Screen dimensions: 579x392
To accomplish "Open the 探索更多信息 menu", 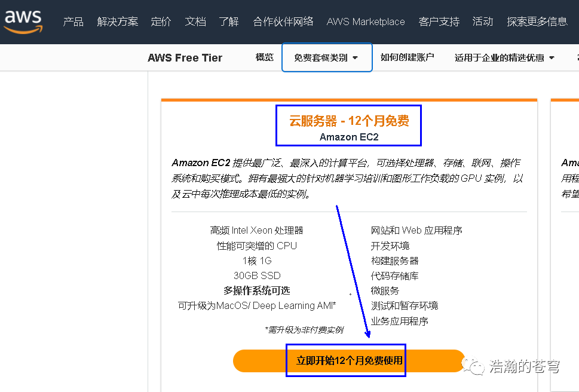I will point(537,22).
